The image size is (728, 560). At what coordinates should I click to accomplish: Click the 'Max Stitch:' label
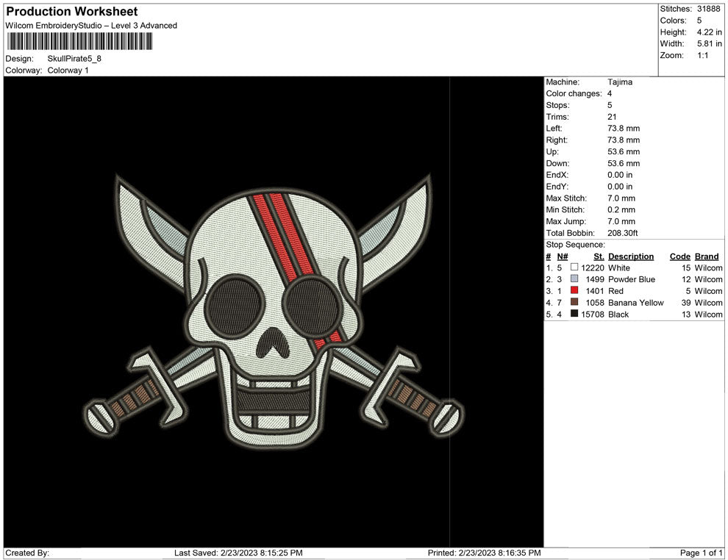coord(566,198)
